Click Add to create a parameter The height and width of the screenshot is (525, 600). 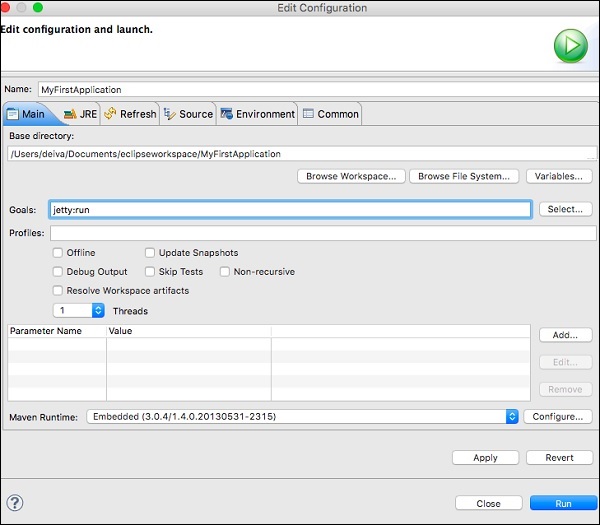(x=565, y=335)
